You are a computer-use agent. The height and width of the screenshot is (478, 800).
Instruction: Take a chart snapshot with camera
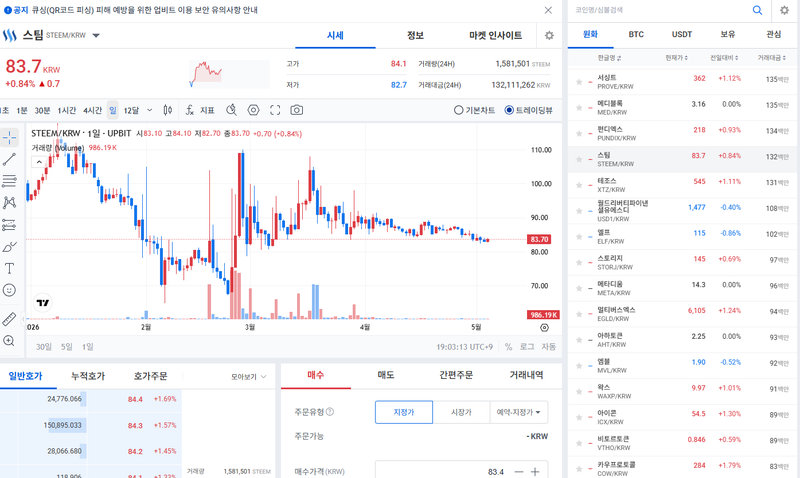[296, 110]
